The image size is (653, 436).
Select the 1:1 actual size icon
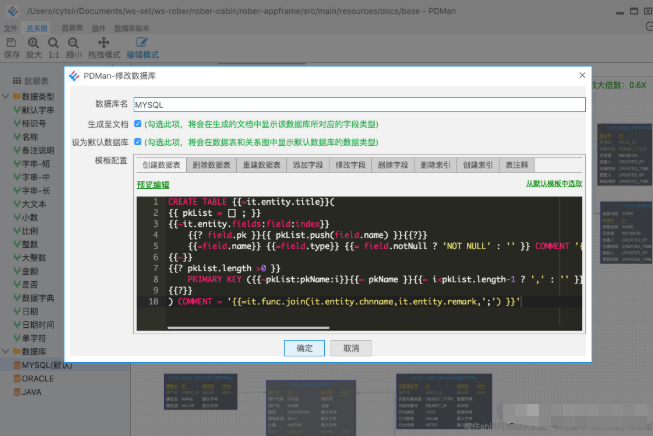point(53,42)
